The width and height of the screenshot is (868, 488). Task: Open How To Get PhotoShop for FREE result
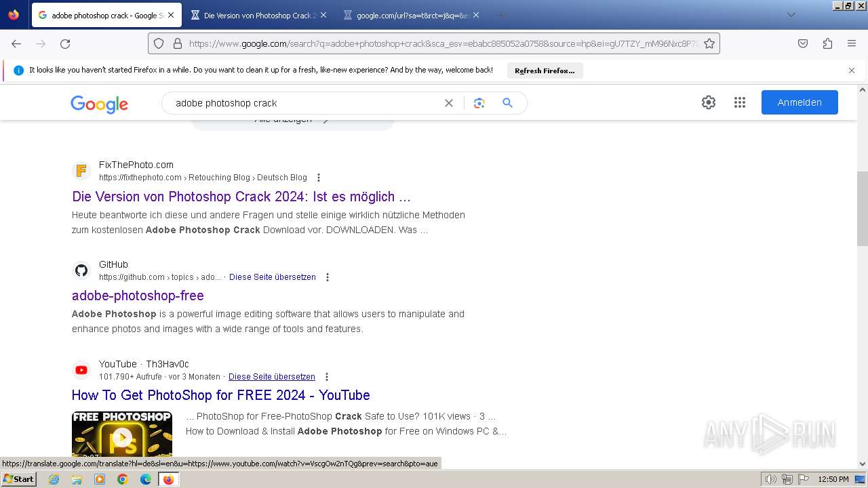tap(221, 395)
